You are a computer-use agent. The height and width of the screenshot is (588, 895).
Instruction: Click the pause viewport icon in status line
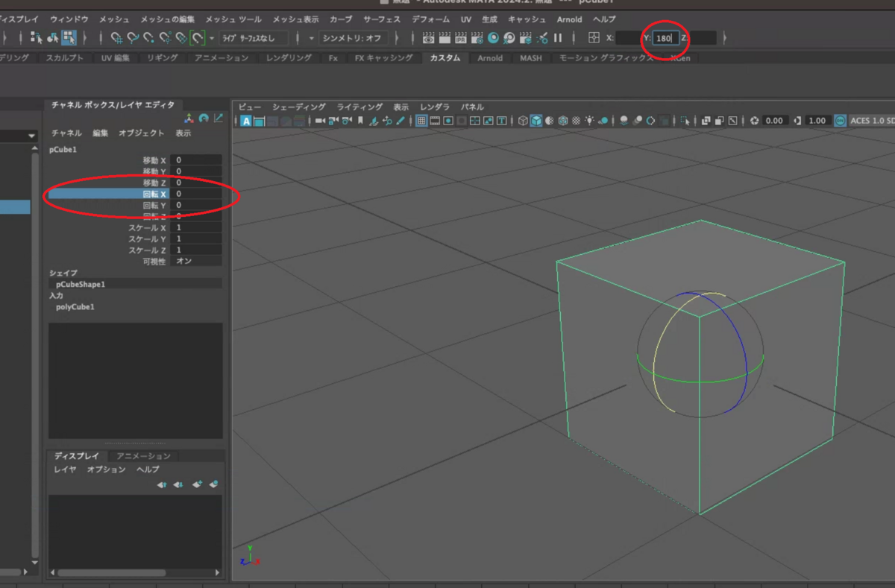[x=558, y=37]
